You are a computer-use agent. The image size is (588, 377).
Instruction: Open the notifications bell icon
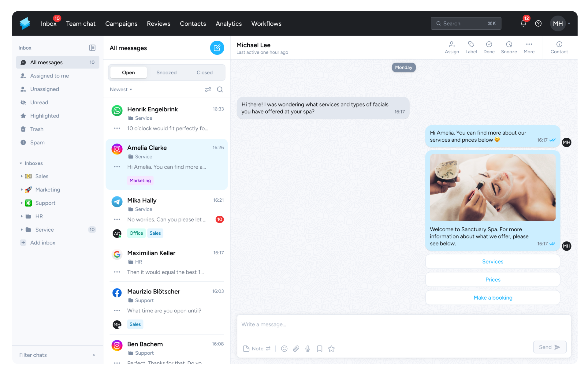pyautogui.click(x=523, y=24)
